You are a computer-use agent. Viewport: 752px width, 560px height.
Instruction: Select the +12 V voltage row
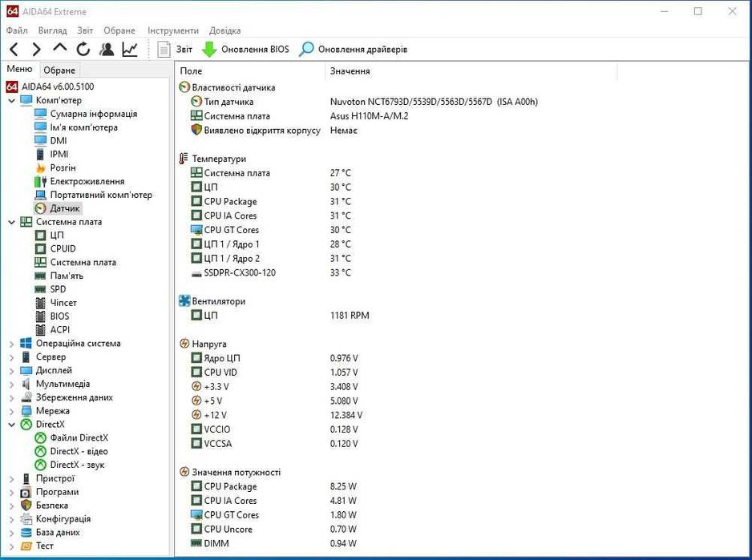[x=277, y=415]
